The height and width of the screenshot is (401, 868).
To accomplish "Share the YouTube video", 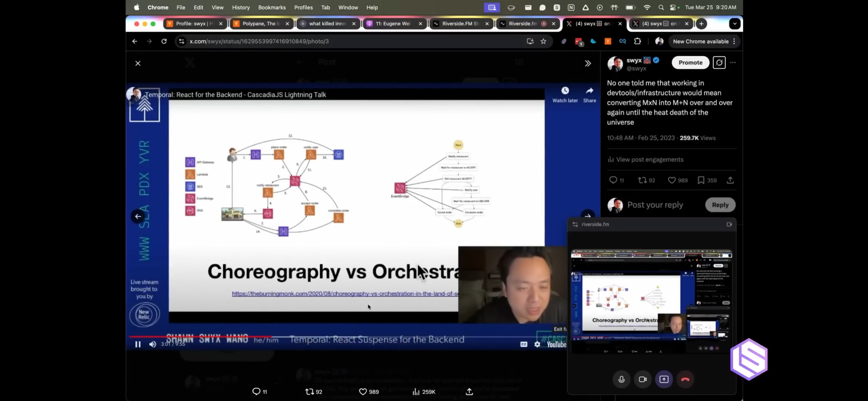I will pyautogui.click(x=589, y=94).
